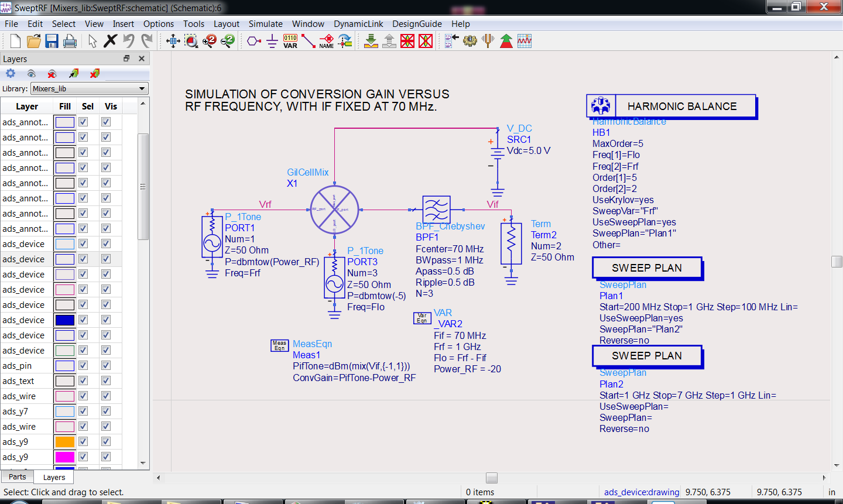Activate the select pointer tool
The width and height of the screenshot is (843, 504).
(x=92, y=41)
